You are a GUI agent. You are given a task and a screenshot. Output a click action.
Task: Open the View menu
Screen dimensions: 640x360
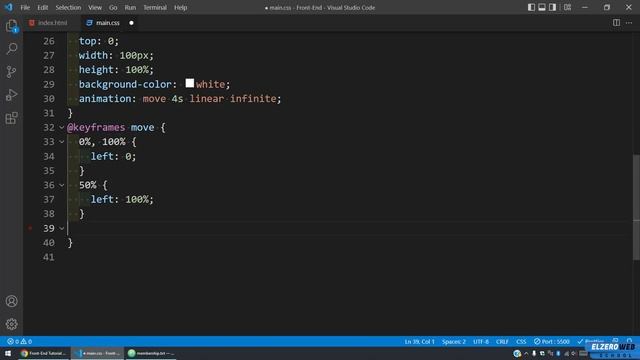(95, 7)
